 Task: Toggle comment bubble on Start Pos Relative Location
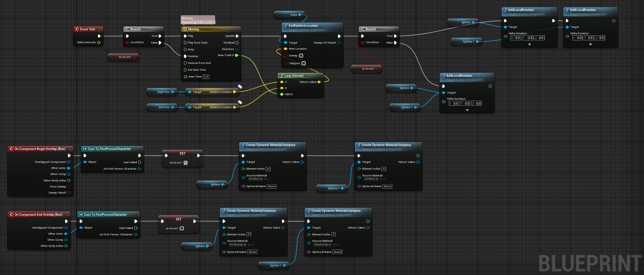pyautogui.click(x=240, y=87)
